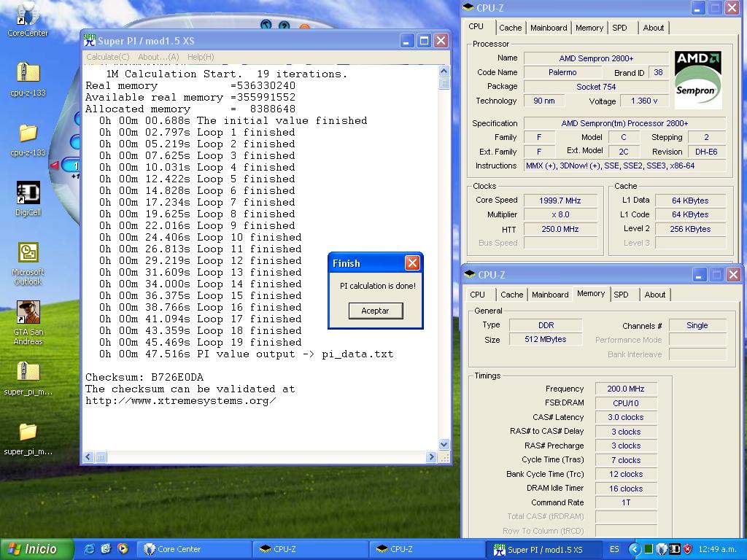Open the cpu-z-133 folder icon
747x560 pixels.
(x=28, y=133)
